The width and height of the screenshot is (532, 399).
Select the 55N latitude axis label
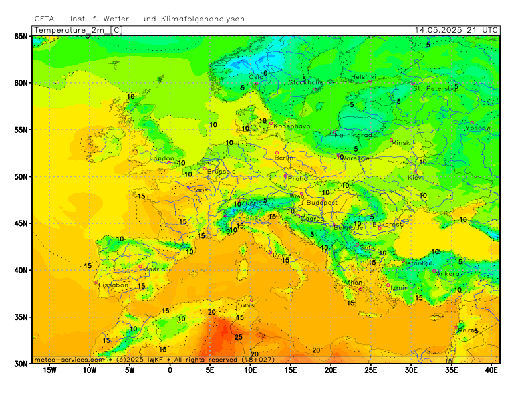click(21, 130)
